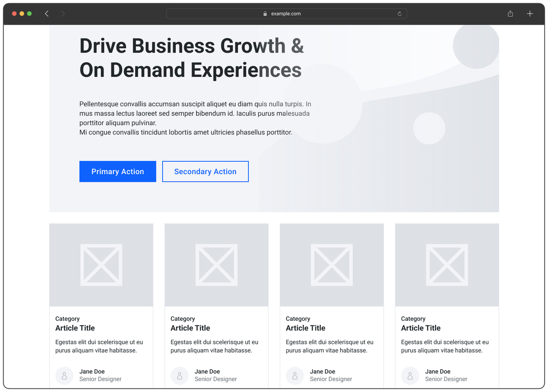
Task: Select the Category label in the third card
Action: pos(298,319)
